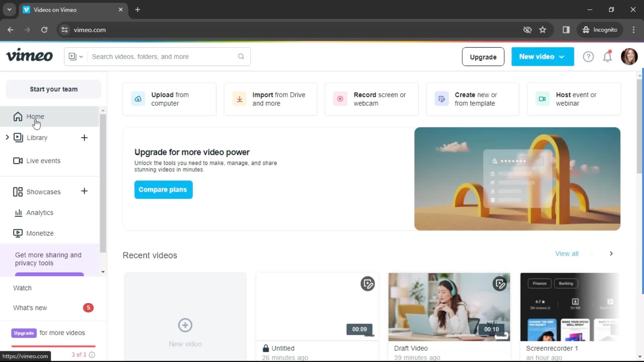The width and height of the screenshot is (644, 362).
Task: Open the Watch link
Action: click(x=22, y=288)
